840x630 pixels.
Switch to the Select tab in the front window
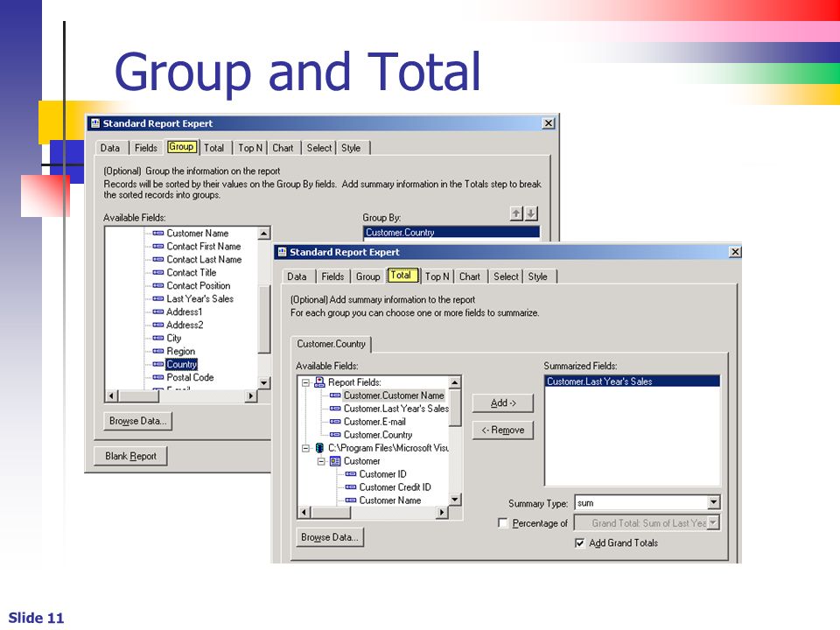pyautogui.click(x=507, y=276)
